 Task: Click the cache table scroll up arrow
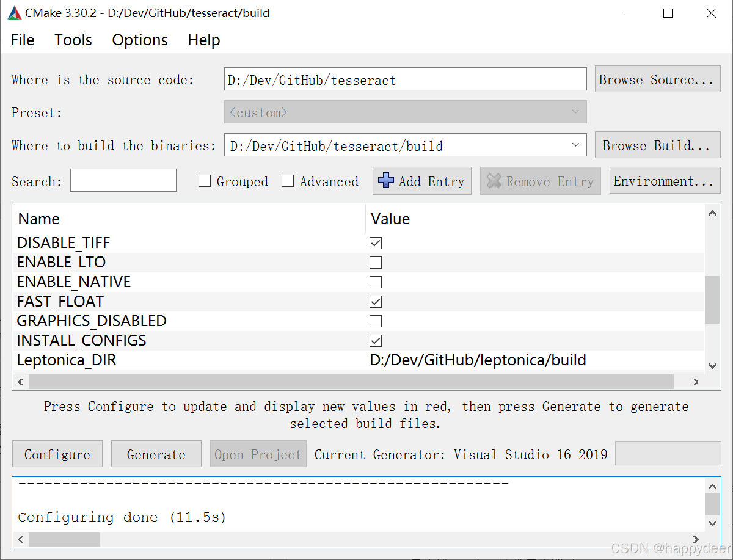pyautogui.click(x=712, y=213)
